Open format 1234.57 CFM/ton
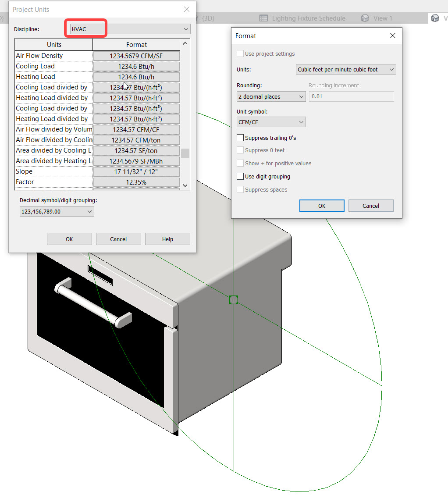The width and height of the screenshot is (448, 495). (x=136, y=140)
